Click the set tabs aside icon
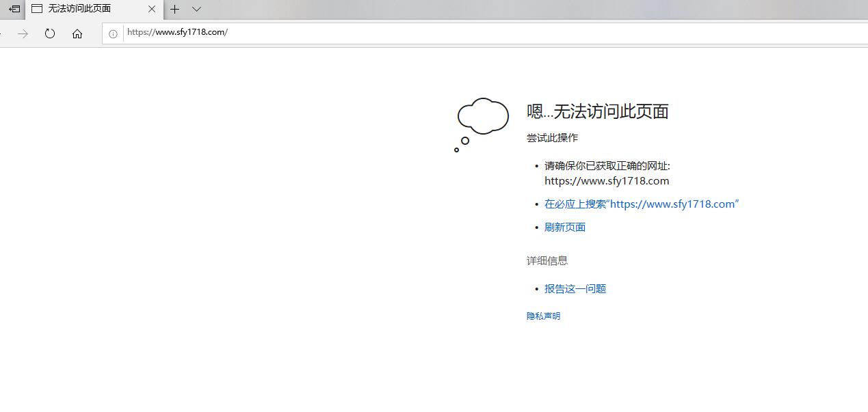Screen dimensions: 868x412 click(14, 9)
